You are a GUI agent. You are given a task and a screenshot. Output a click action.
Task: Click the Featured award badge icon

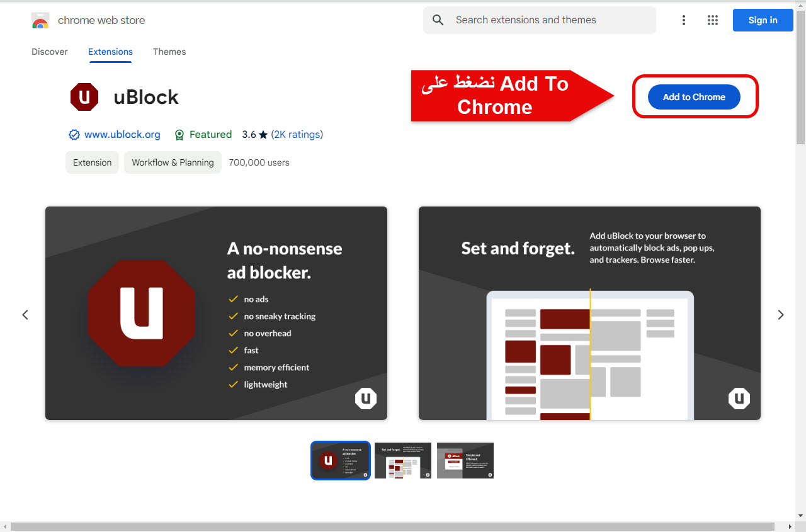pyautogui.click(x=179, y=135)
